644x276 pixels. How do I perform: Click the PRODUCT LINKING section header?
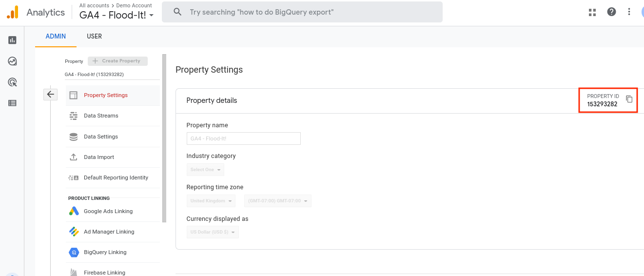(89, 198)
